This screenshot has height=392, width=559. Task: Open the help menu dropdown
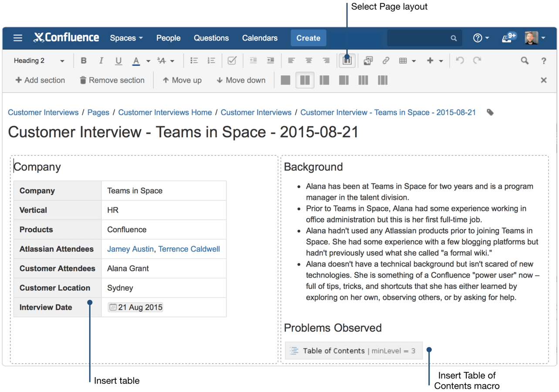point(481,38)
